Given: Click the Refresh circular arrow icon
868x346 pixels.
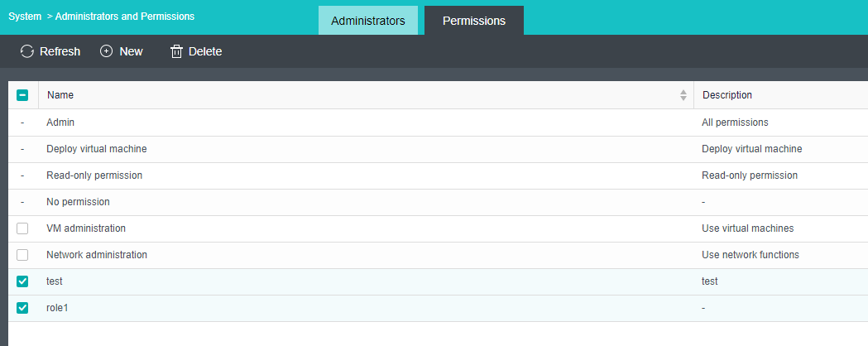Looking at the screenshot, I should [27, 51].
